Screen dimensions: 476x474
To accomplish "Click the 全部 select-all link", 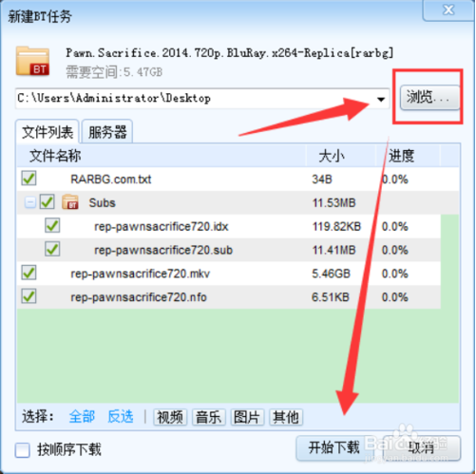I will tap(82, 416).
